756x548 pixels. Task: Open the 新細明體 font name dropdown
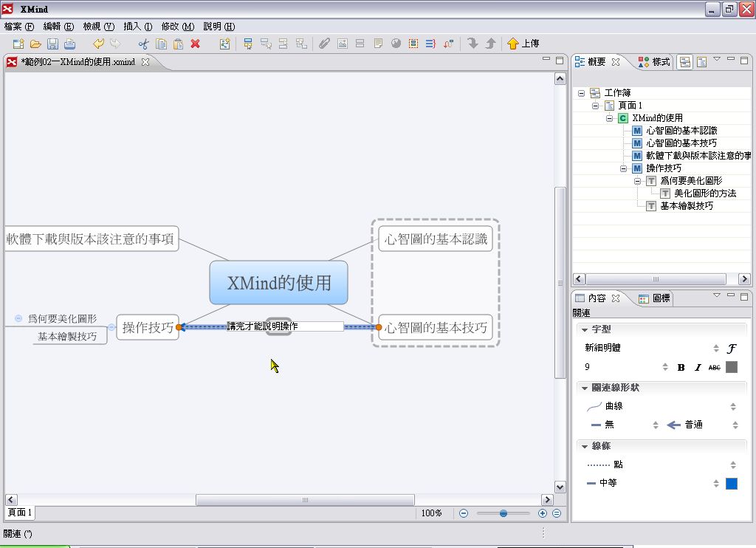click(x=716, y=349)
